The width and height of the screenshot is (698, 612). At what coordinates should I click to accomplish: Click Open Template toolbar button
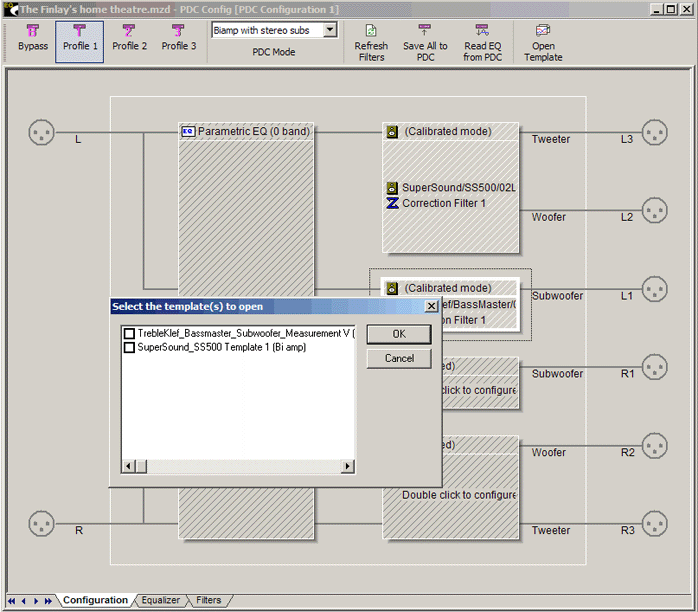pyautogui.click(x=543, y=43)
